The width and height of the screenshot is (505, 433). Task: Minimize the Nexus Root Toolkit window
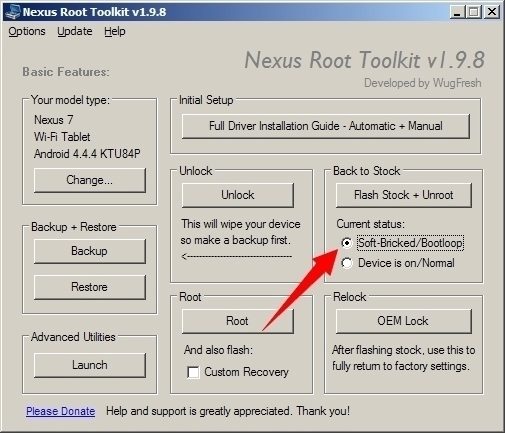(457, 12)
